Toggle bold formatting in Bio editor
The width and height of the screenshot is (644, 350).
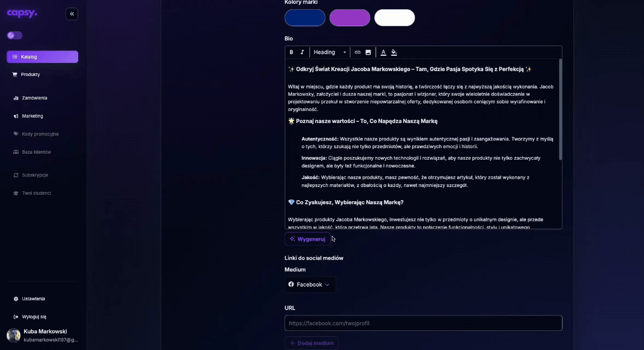pos(291,52)
